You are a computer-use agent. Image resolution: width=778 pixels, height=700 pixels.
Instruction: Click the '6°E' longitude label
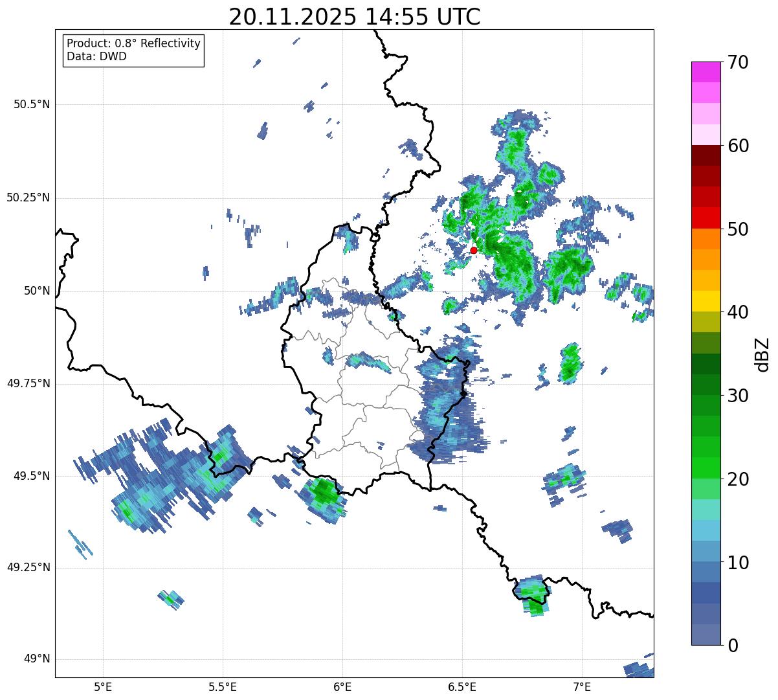343,686
